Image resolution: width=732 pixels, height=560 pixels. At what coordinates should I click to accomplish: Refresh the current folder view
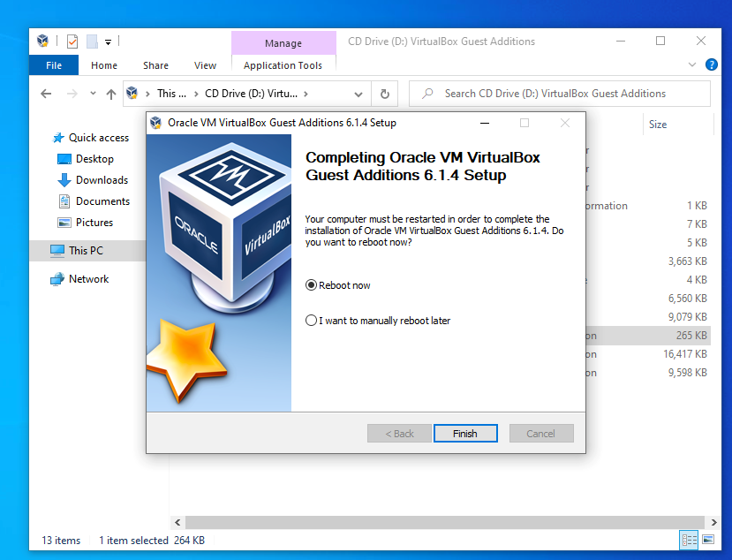(385, 94)
